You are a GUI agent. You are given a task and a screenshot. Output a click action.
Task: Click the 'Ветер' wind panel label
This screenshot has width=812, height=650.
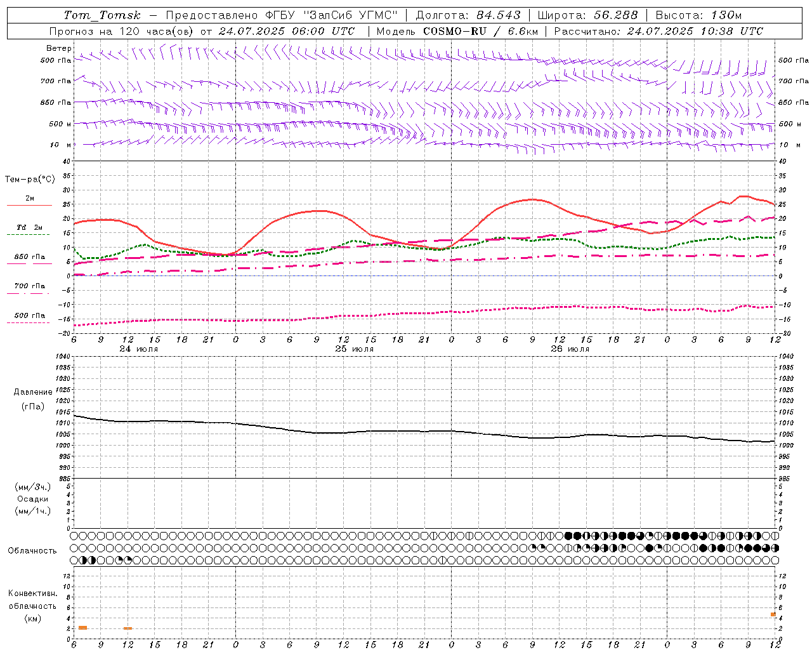(x=59, y=48)
